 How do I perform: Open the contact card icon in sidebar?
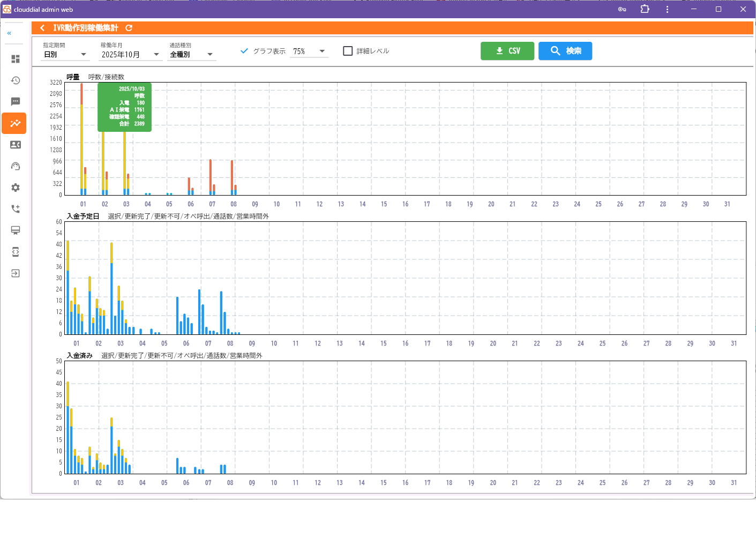click(16, 145)
